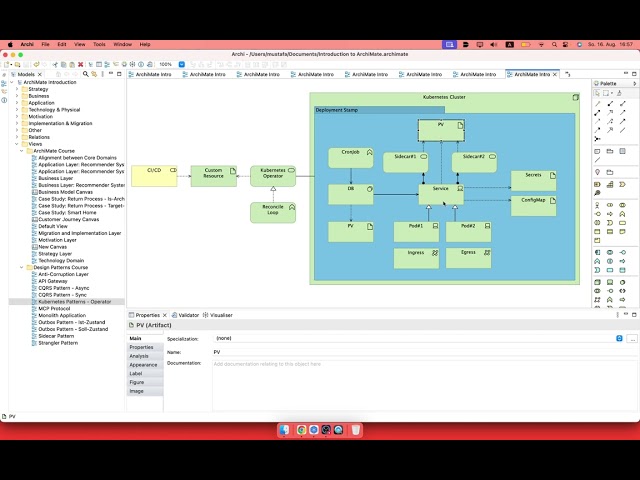Select the CronJob node in diagram

point(351,158)
